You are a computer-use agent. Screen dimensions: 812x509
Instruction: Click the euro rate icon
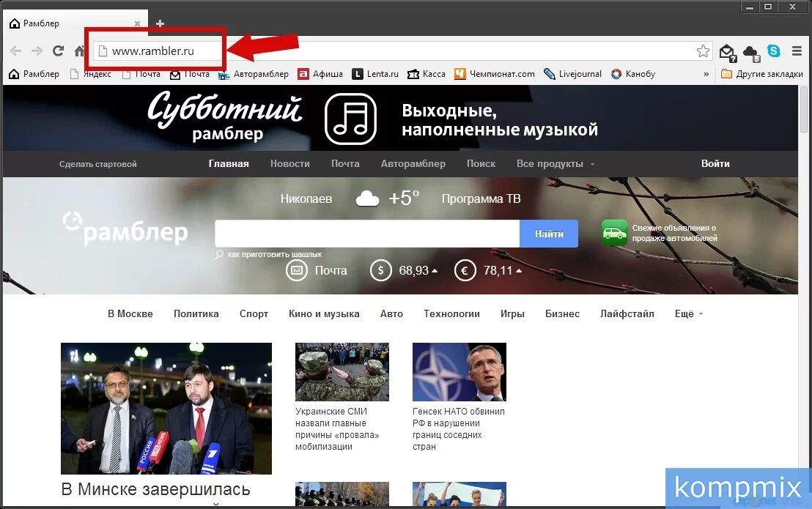coord(465,270)
